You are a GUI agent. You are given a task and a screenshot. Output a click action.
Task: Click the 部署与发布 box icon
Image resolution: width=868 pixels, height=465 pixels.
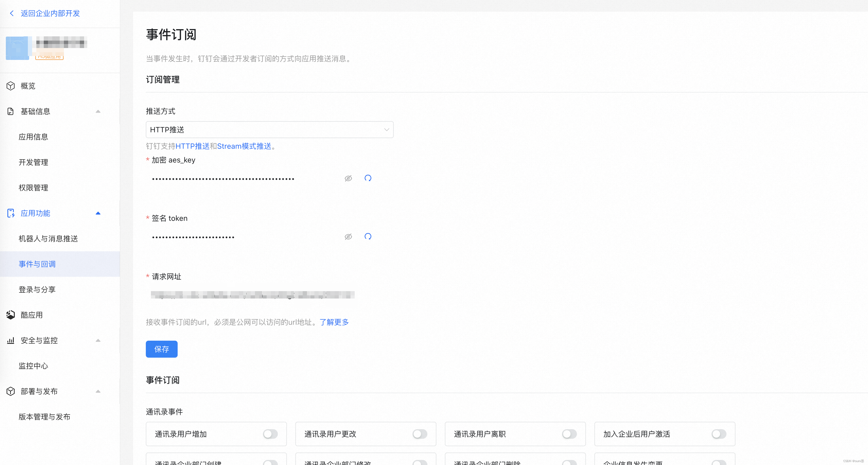tap(11, 391)
